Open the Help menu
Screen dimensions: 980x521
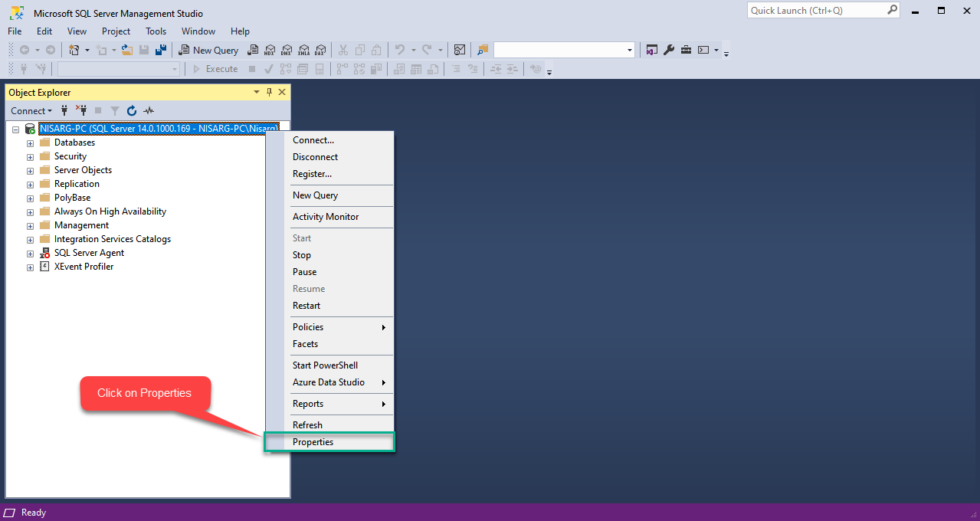240,31
